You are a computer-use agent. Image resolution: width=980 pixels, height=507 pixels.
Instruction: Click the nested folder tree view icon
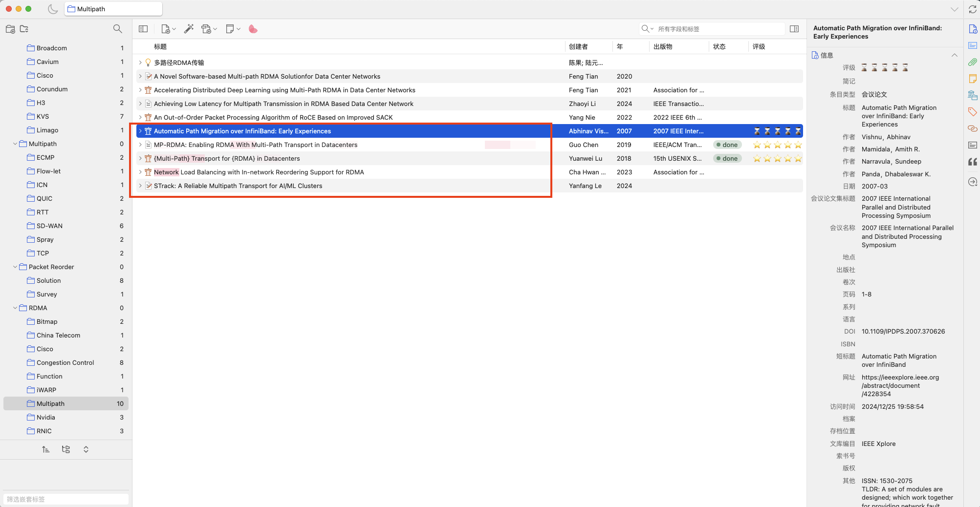coord(66,449)
